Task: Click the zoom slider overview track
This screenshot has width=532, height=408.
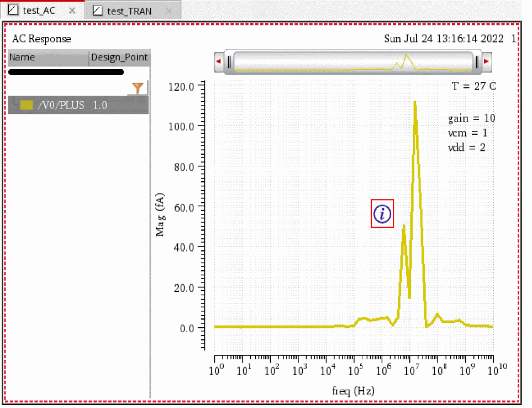Action: (x=353, y=62)
